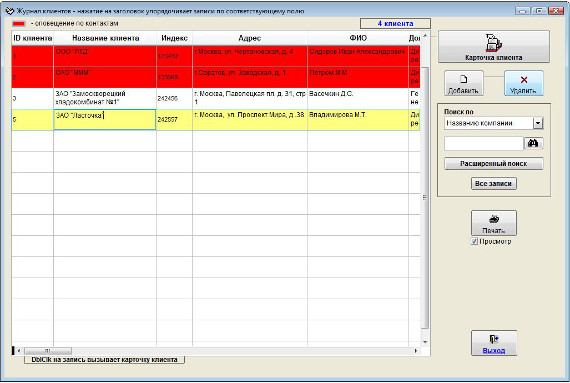Select index cell 242456
Image resolution: width=570 pixels, height=383 pixels.
click(x=174, y=98)
